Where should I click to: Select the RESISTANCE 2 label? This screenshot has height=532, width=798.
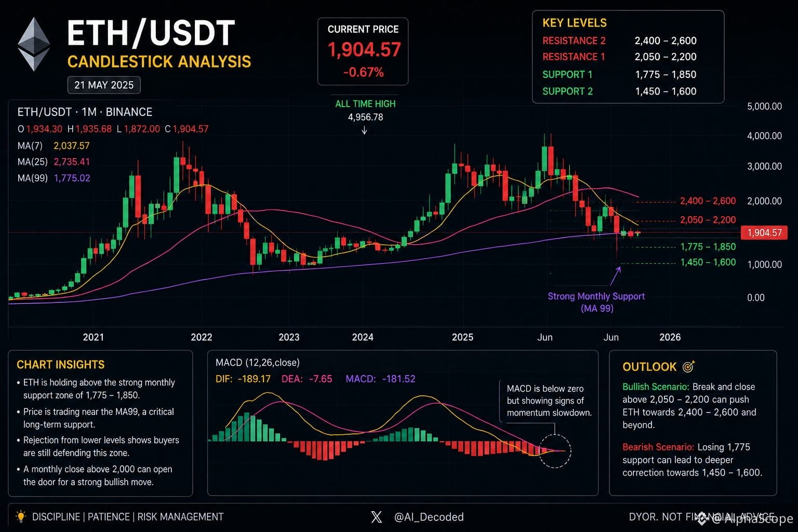tap(574, 41)
